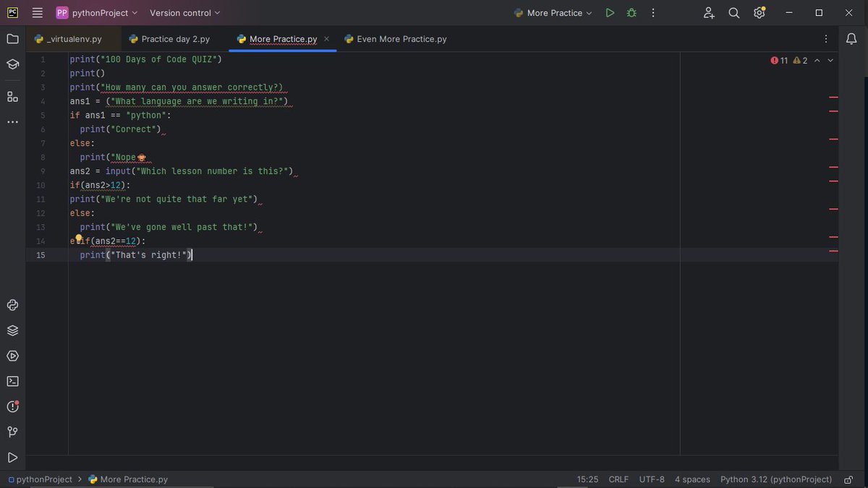This screenshot has height=488, width=868.
Task: Open cursor position 15:25 go-to-line
Action: pyautogui.click(x=587, y=479)
